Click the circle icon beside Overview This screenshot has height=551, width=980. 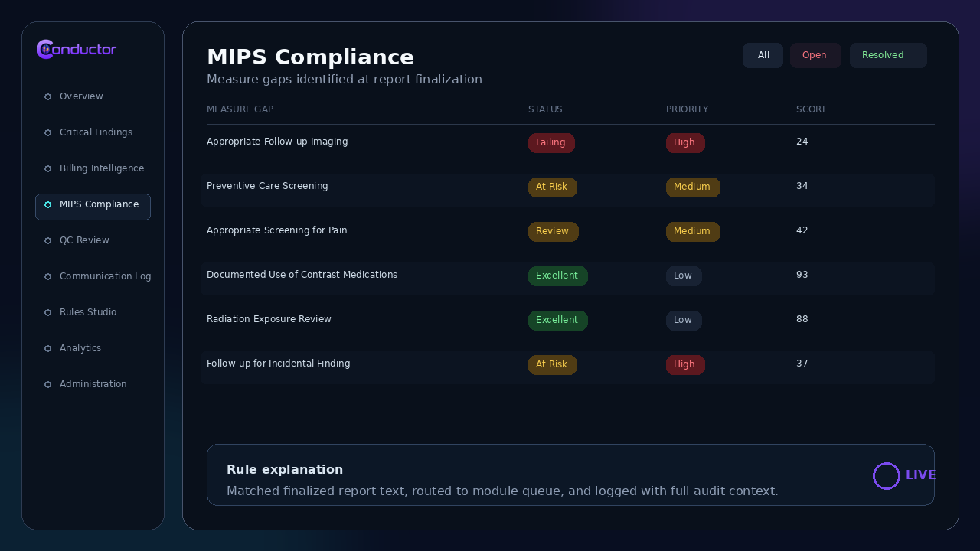coord(47,97)
